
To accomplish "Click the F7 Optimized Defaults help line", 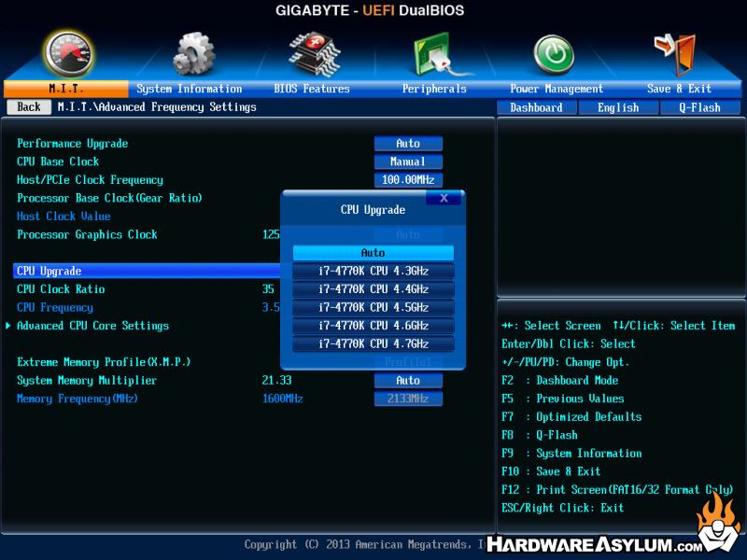I will (x=571, y=416).
